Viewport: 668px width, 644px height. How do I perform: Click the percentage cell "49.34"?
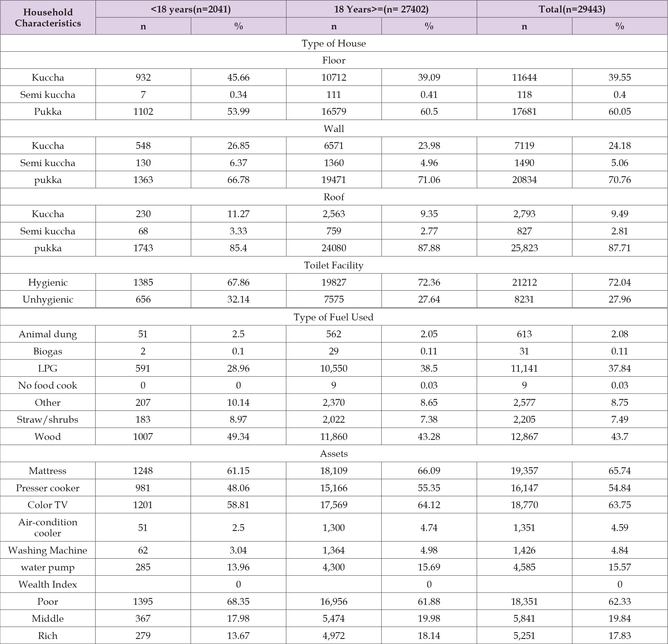238,436
